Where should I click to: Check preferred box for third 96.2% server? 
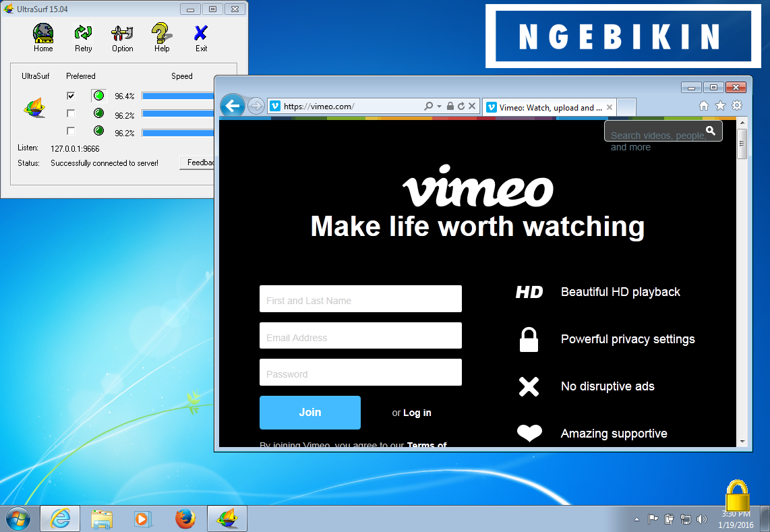[71, 131]
